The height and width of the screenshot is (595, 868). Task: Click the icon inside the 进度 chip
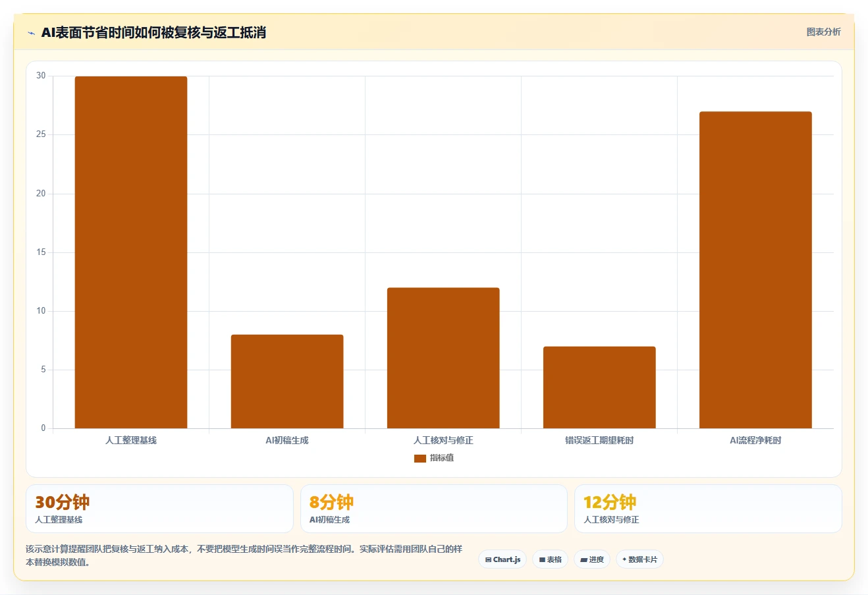tap(583, 559)
